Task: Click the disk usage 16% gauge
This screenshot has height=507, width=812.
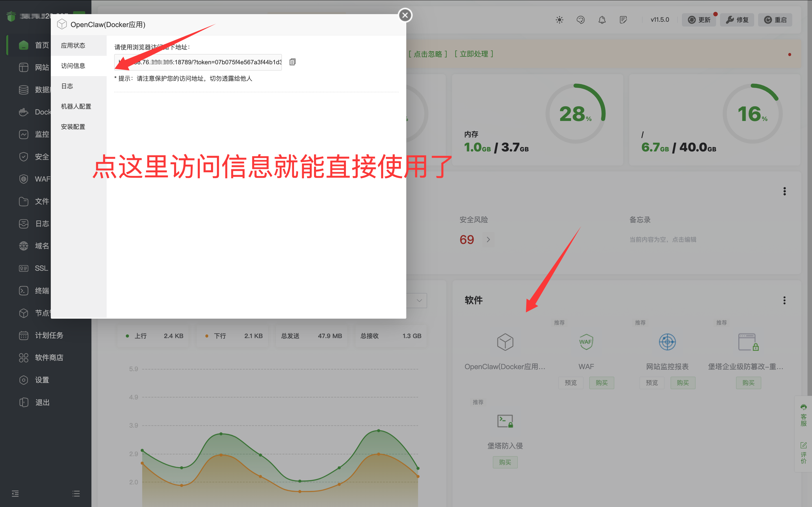Action: coord(752,113)
